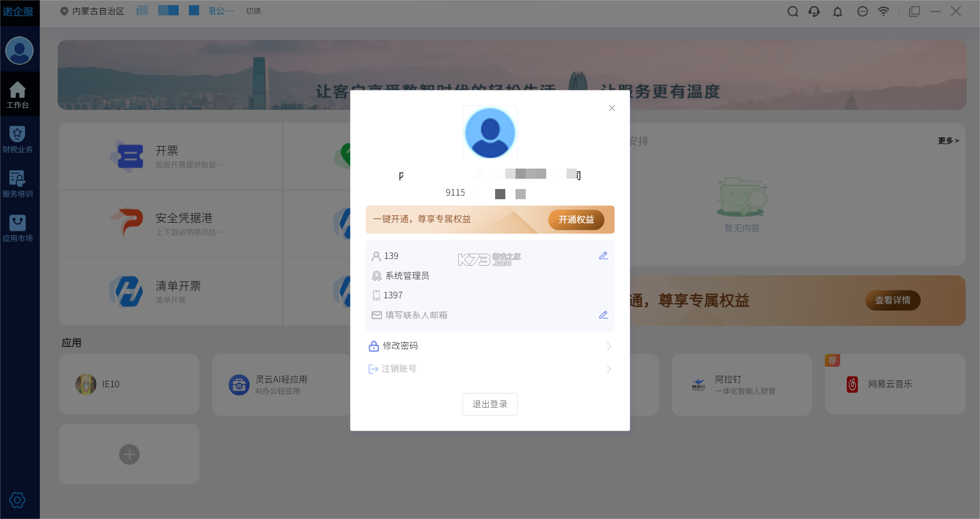Click the search icon in title bar
Screen dimensions: 980x519
click(793, 11)
